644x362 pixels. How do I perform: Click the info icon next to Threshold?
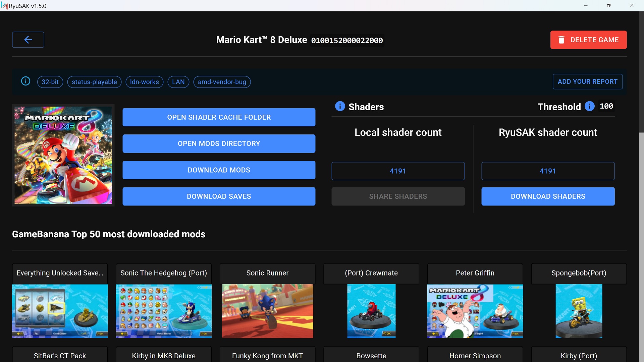[590, 107]
